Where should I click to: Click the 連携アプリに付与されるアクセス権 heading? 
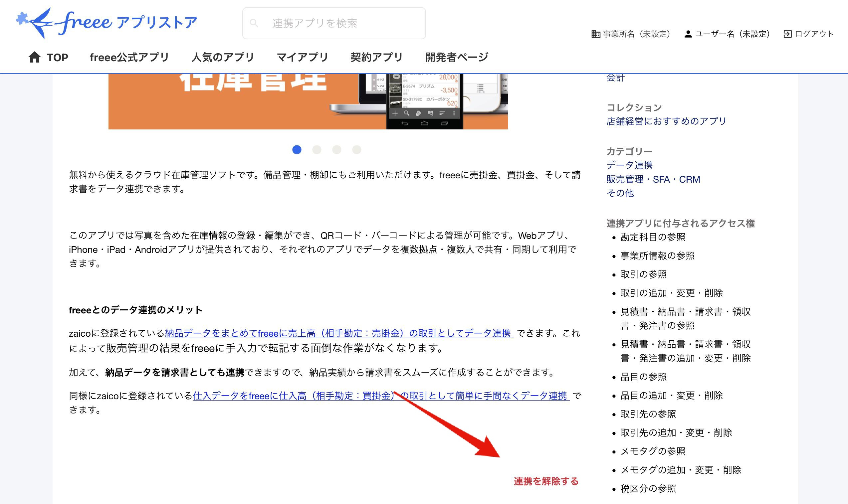click(681, 224)
